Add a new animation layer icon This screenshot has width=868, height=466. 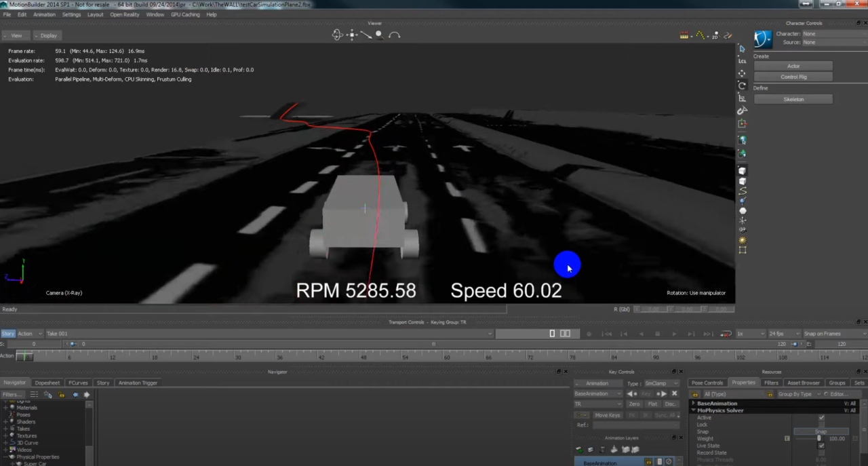tap(580, 449)
